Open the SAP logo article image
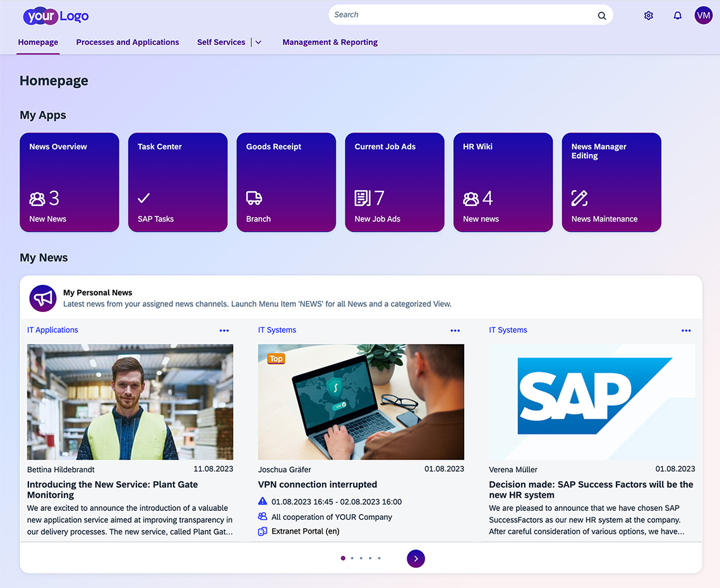 click(x=592, y=402)
